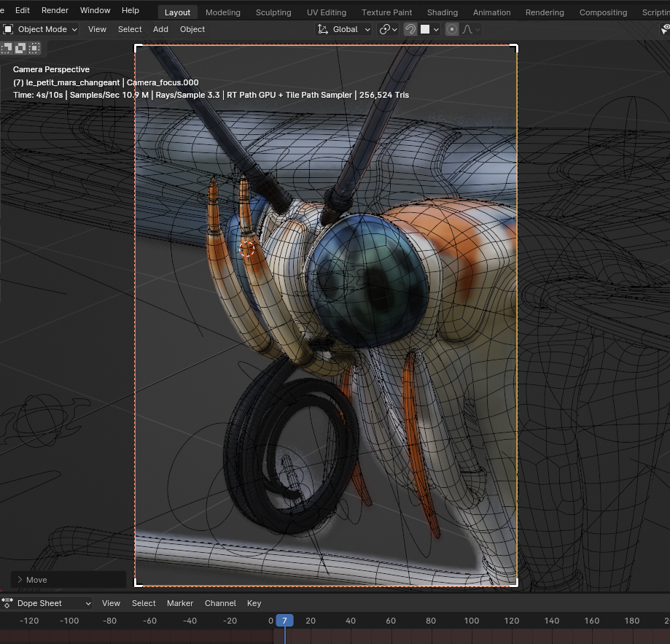The image size is (670, 644).
Task: Click frame 100 on the timeline ruler
Action: 471,621
